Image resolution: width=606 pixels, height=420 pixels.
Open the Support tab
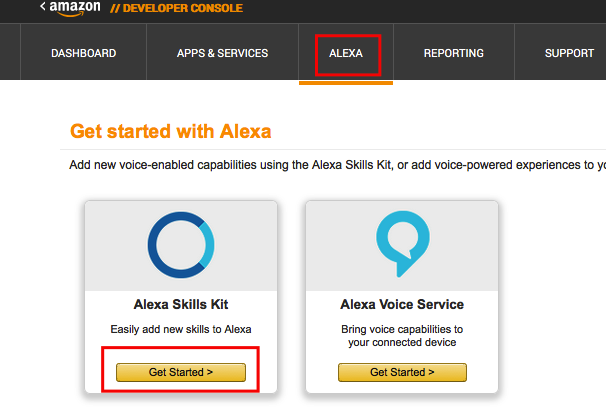pos(569,53)
